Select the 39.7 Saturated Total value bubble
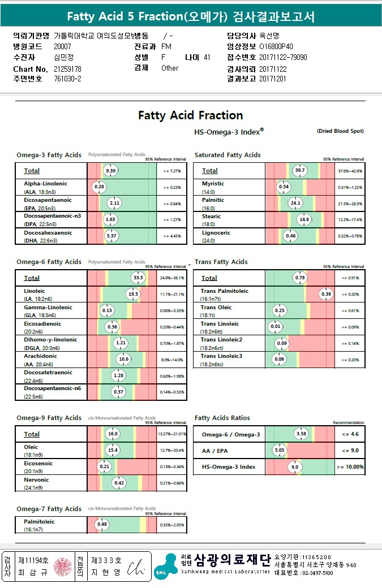This screenshot has width=382, height=588. coord(299,171)
